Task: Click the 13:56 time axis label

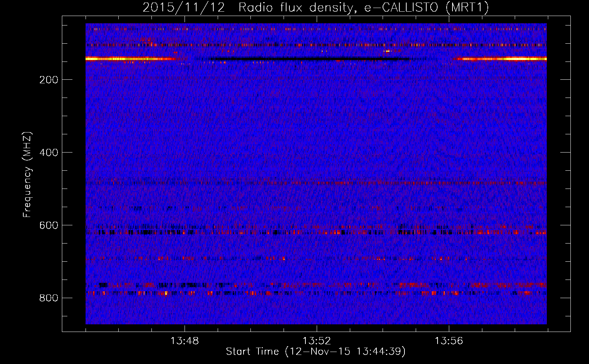Action: [449, 341]
